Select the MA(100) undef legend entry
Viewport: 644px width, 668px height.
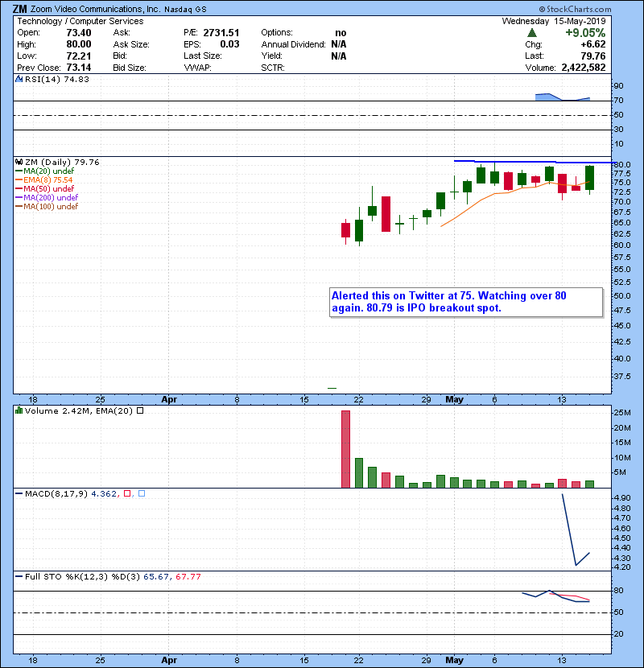[x=47, y=206]
